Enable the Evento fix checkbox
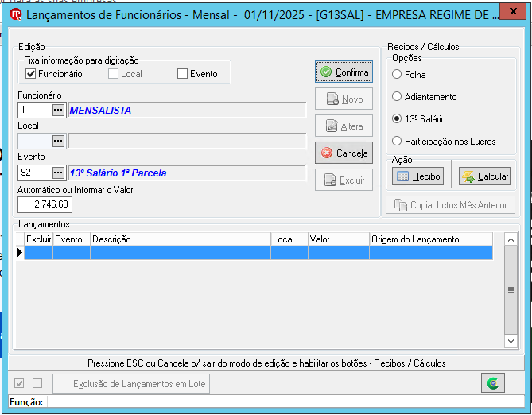The width and height of the screenshot is (532, 415). tap(182, 74)
